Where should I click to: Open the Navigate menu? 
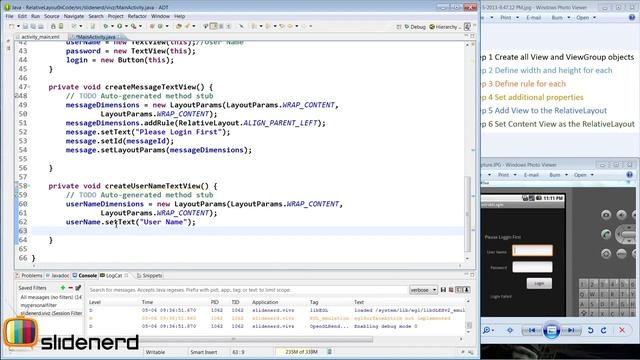click(73, 16)
